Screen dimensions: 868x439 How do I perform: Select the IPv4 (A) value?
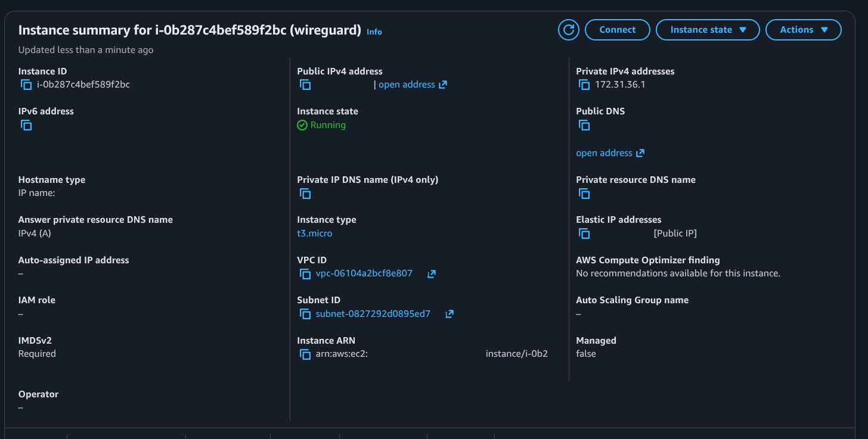coord(35,233)
